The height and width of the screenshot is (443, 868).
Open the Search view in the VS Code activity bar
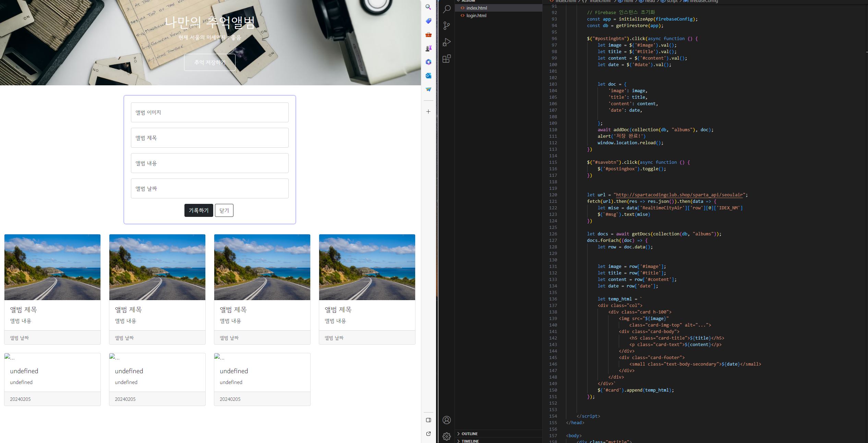tap(447, 9)
